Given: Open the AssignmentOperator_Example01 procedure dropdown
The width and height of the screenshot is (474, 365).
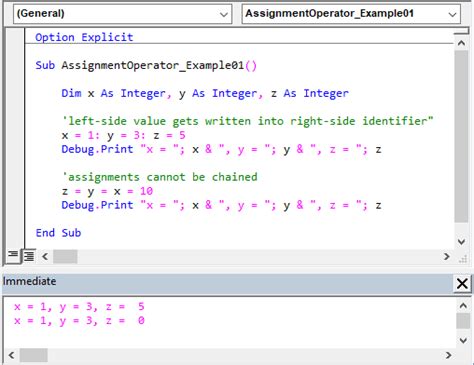Looking at the screenshot, I should click(351, 14).
